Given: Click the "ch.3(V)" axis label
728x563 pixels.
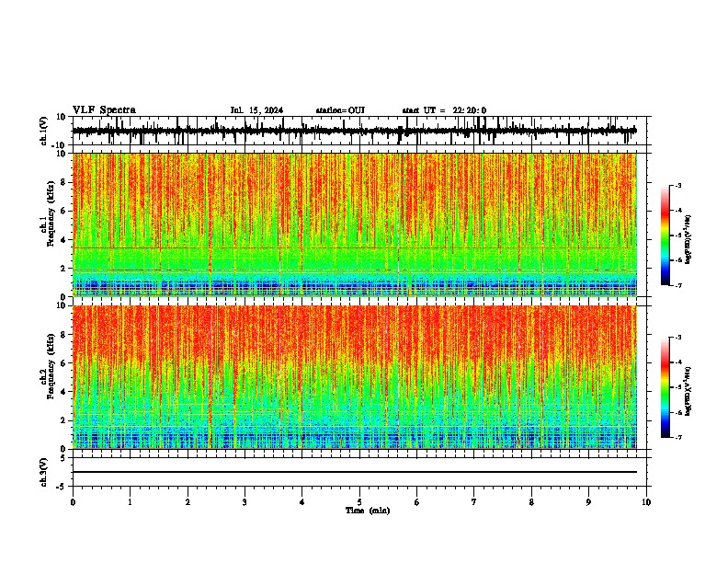Looking at the screenshot, I should coord(44,473).
